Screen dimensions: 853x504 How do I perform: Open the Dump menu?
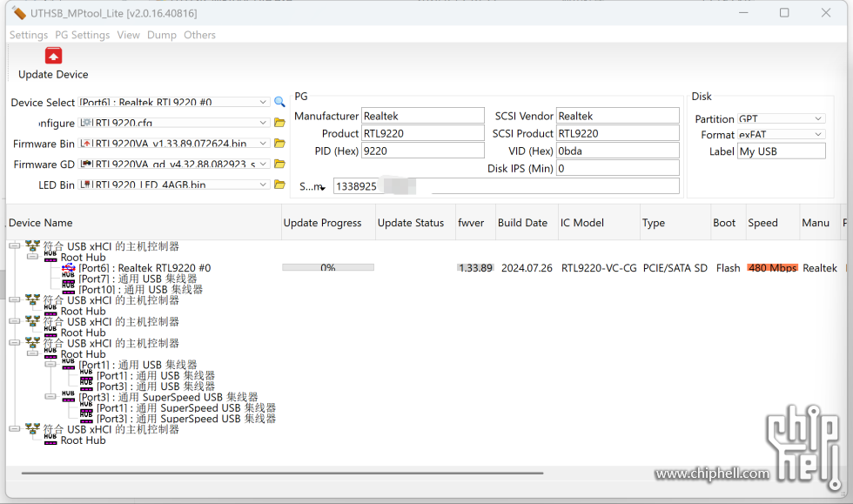click(162, 35)
